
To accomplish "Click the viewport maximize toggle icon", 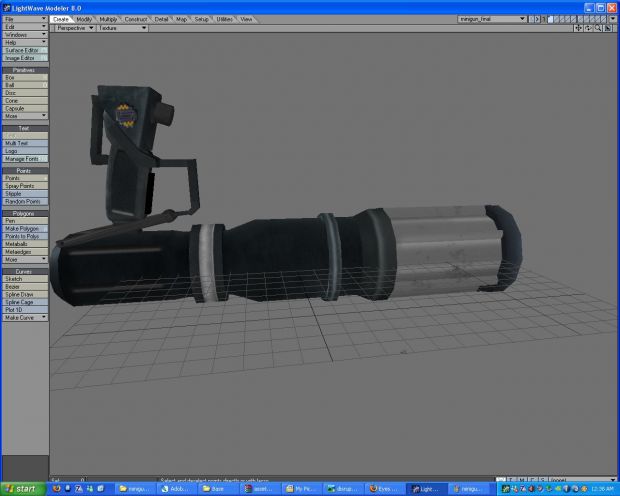I will (608, 28).
